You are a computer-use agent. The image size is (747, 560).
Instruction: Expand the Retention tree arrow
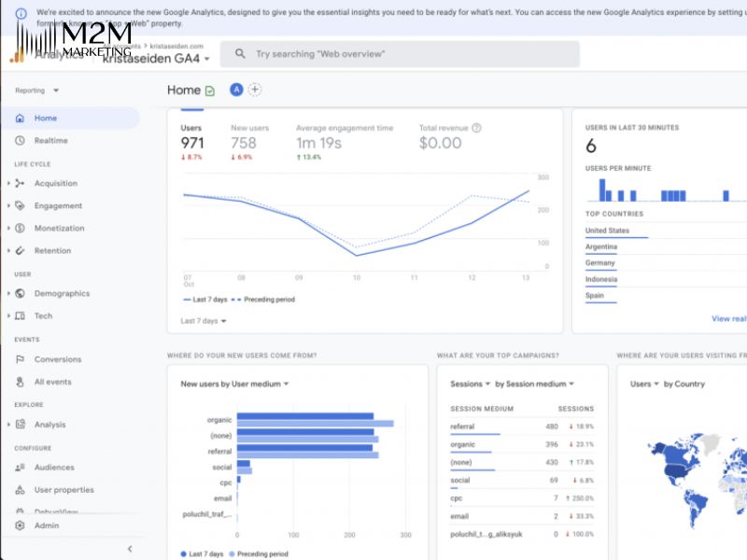coord(8,250)
